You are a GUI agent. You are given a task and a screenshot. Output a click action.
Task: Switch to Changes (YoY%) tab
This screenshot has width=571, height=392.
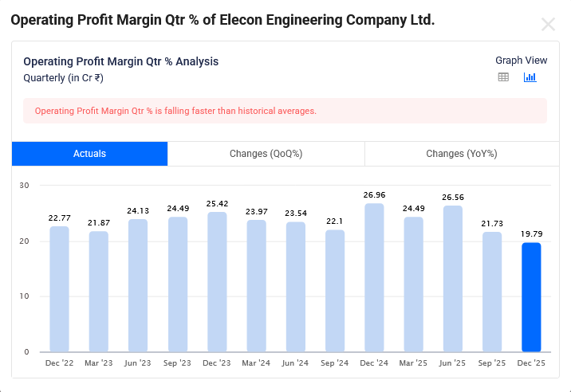pyautogui.click(x=461, y=154)
